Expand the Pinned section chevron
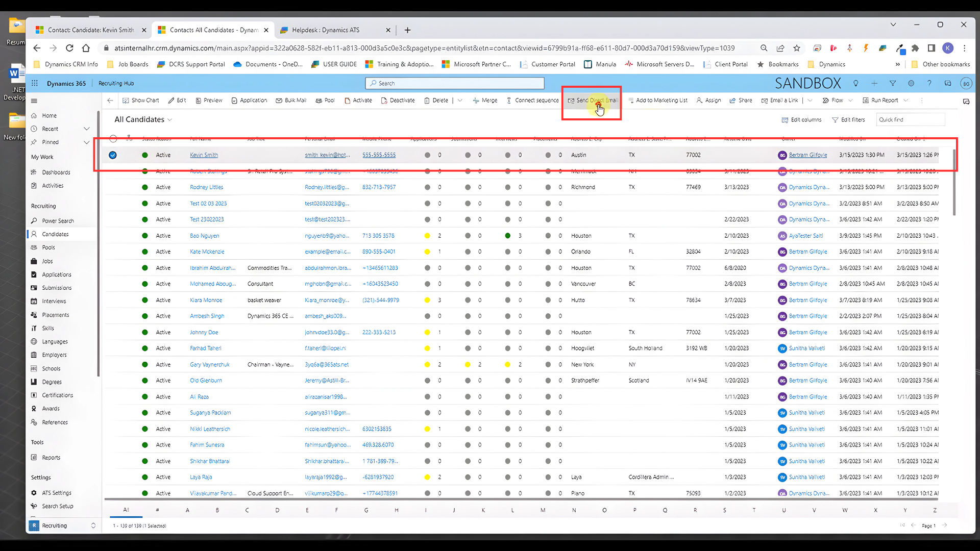Screen dimensions: 980x551 (x=87, y=142)
